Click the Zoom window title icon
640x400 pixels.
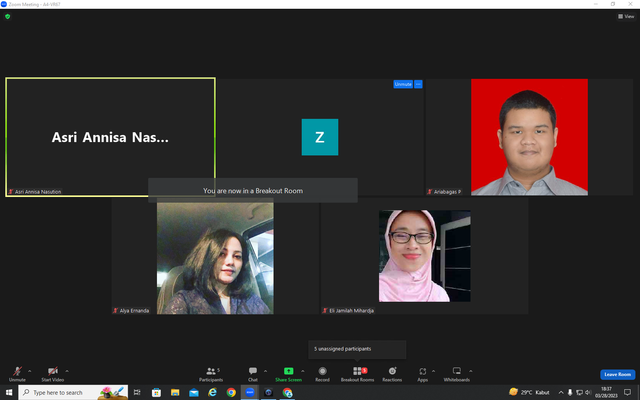point(4,4)
